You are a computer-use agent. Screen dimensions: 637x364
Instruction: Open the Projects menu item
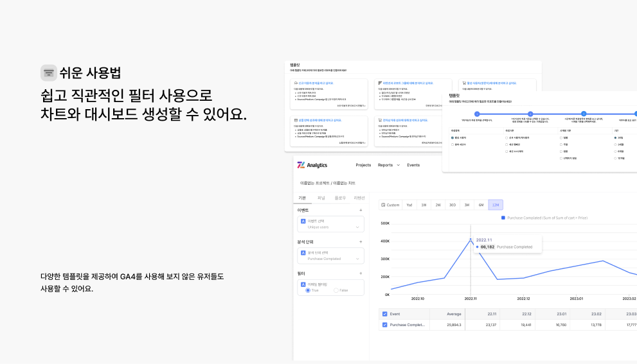(363, 165)
